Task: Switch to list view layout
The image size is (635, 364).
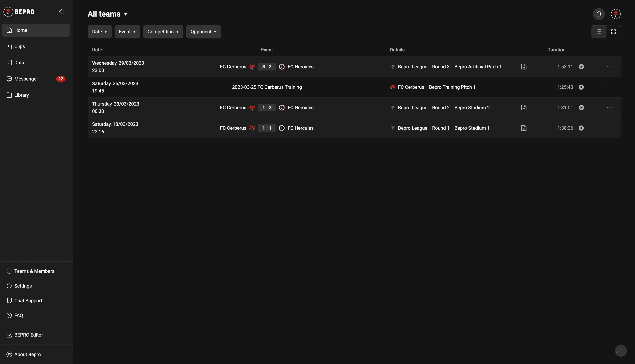Action: 599,32
